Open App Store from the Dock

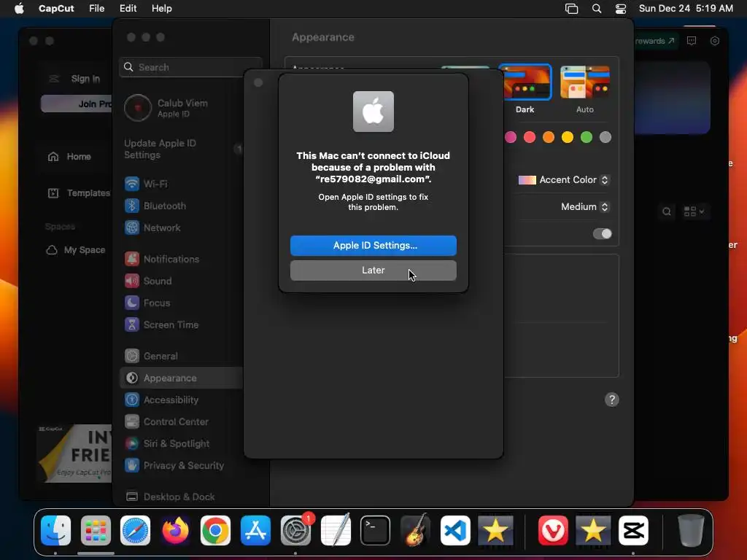click(255, 531)
